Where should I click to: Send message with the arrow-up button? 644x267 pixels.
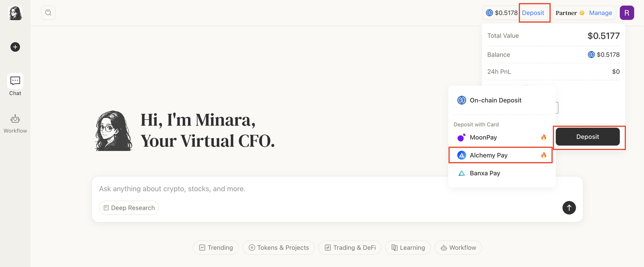pyautogui.click(x=569, y=207)
